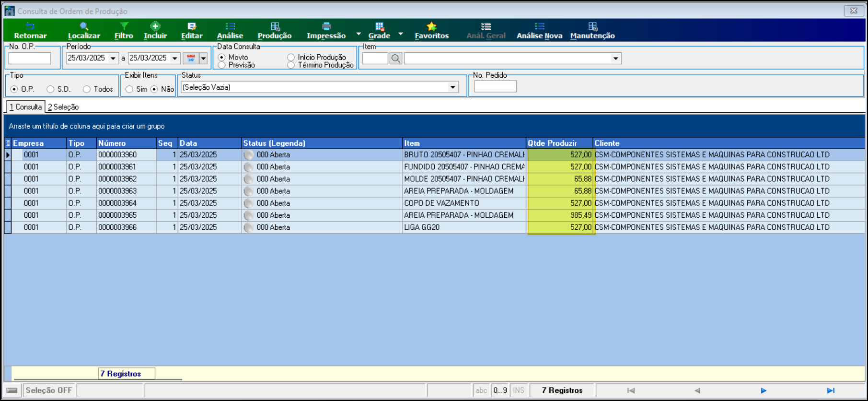
Task: Sort by Qtde Produzir column header
Action: click(x=559, y=143)
